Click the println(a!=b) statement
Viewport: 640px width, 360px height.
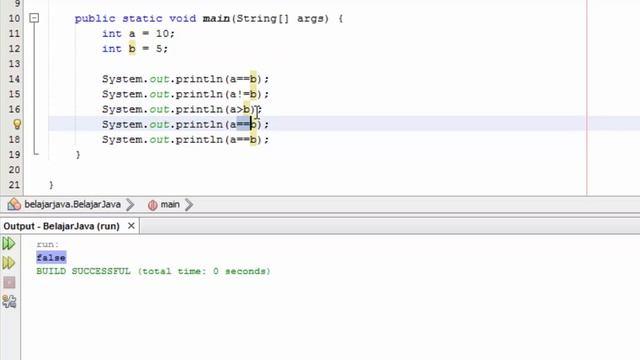click(185, 94)
